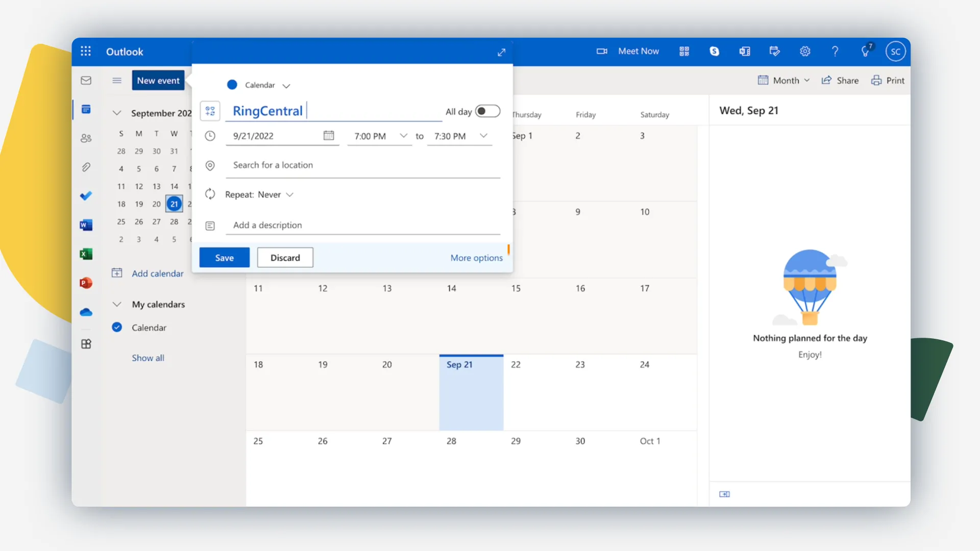Image resolution: width=980 pixels, height=551 pixels.
Task: Open the Skype icon in header
Action: [x=714, y=51]
